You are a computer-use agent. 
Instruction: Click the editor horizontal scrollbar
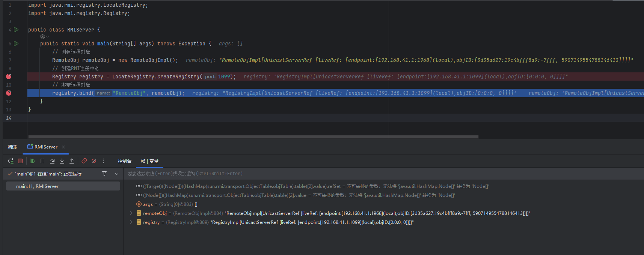click(253, 137)
